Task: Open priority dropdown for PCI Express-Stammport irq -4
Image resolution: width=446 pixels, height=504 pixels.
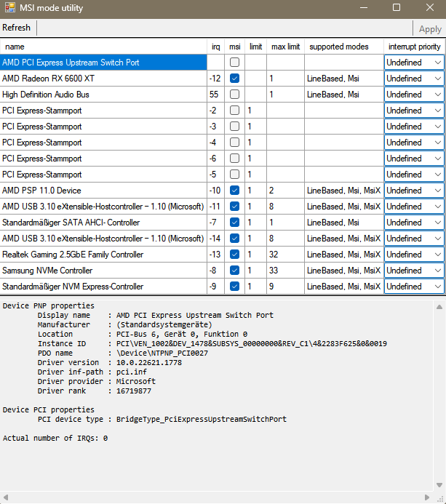Action: tap(415, 143)
